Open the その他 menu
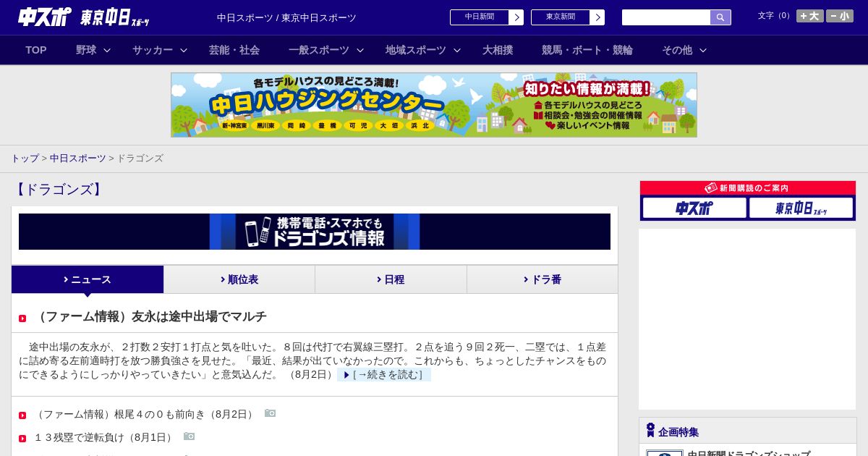 point(677,50)
